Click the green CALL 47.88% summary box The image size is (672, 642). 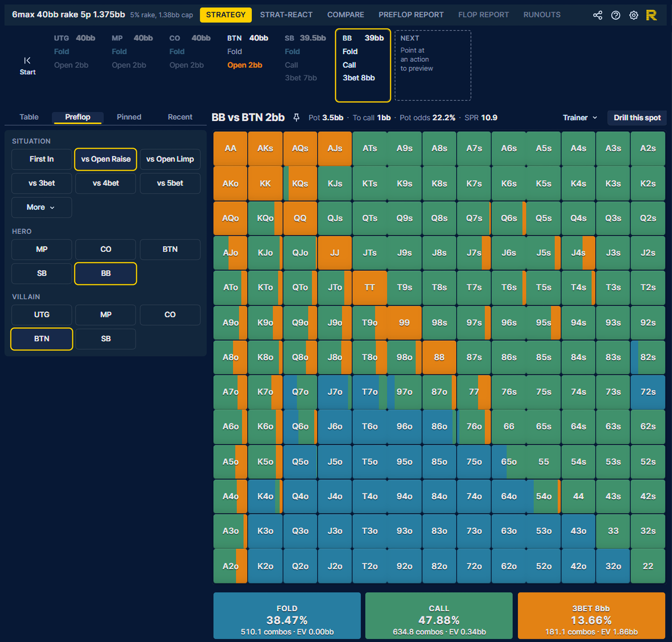point(439,616)
